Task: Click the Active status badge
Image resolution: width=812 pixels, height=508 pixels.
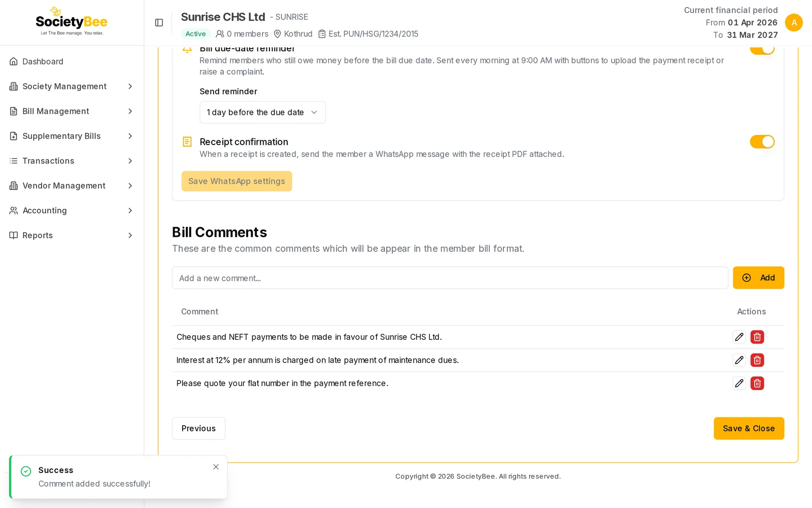Action: 195,34
